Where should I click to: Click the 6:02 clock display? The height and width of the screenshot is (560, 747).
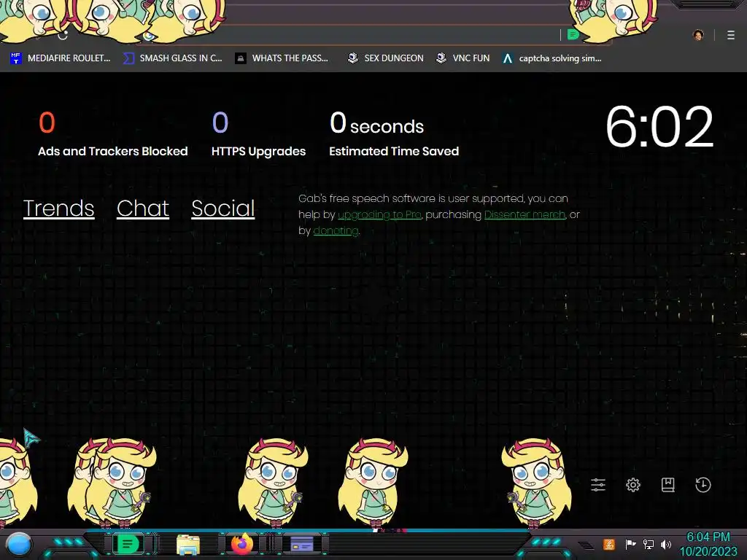(x=659, y=127)
